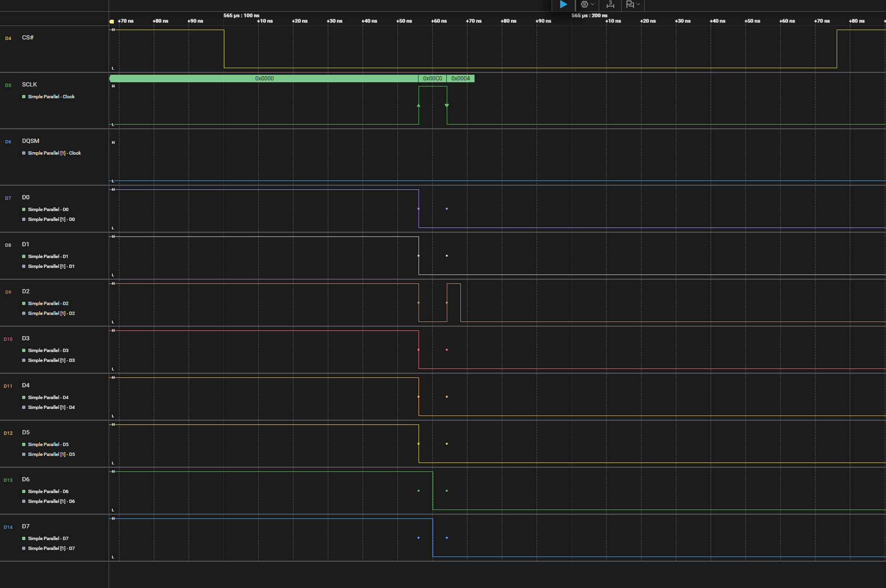Click the Simple Parallel [1] - D0 analyzer label
This screenshot has width=886, height=588.
(51, 220)
